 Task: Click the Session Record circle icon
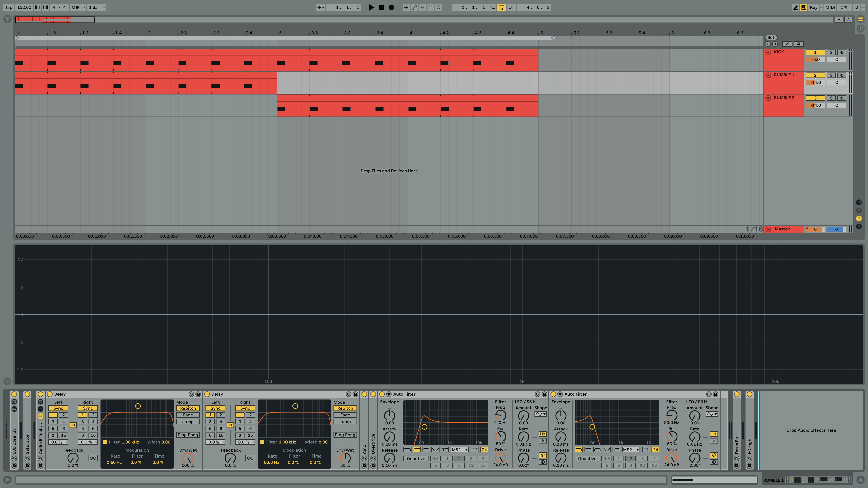(438, 7)
